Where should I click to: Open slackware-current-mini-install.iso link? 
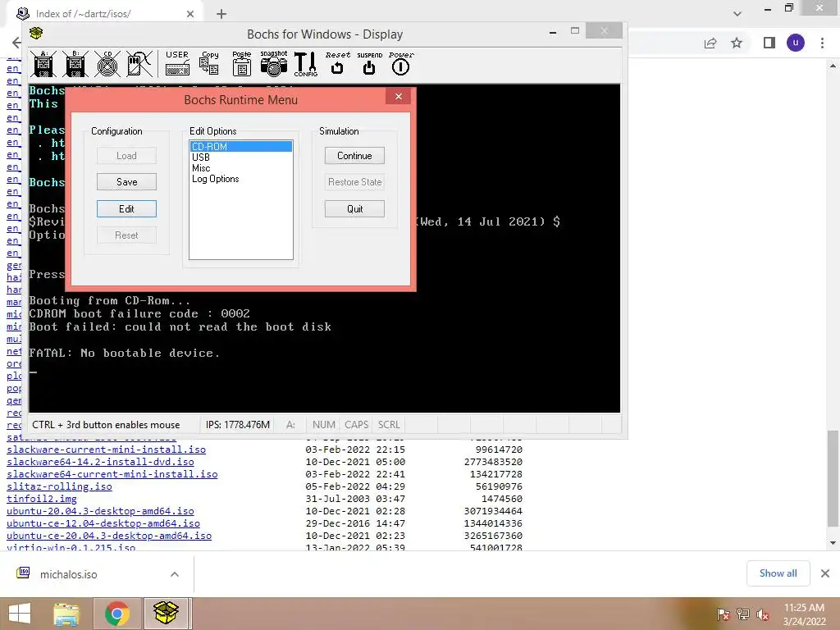point(106,450)
